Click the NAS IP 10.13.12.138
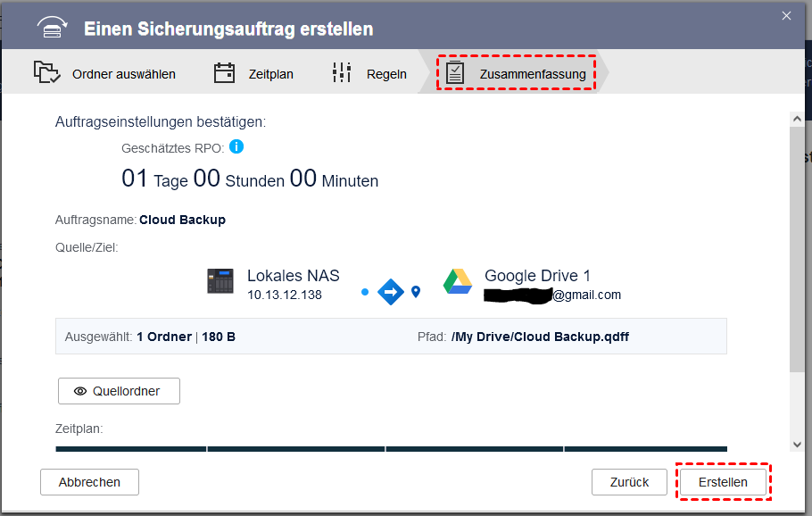 point(285,295)
